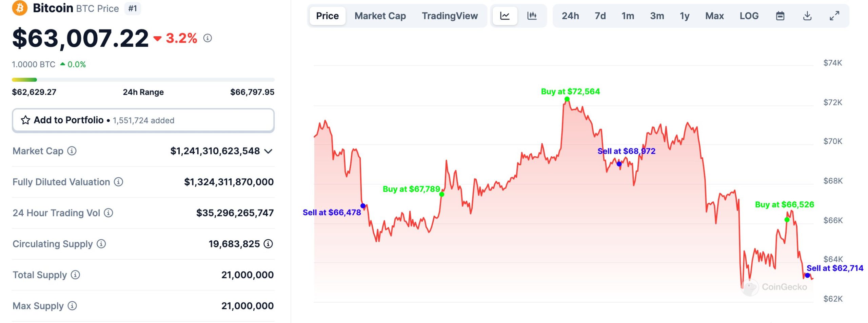Click the Bitcoin logo icon
The image size is (868, 323).
click(20, 7)
